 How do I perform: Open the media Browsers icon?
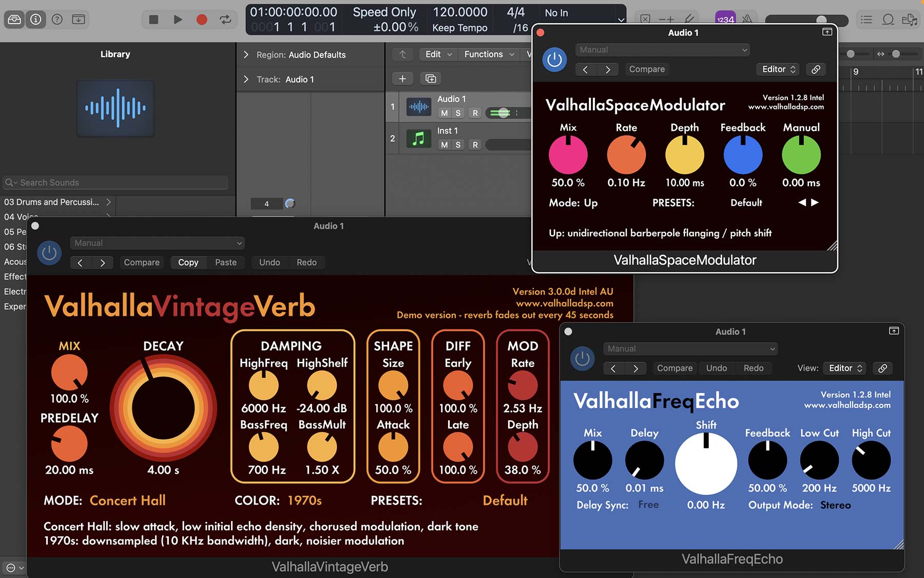(x=910, y=20)
